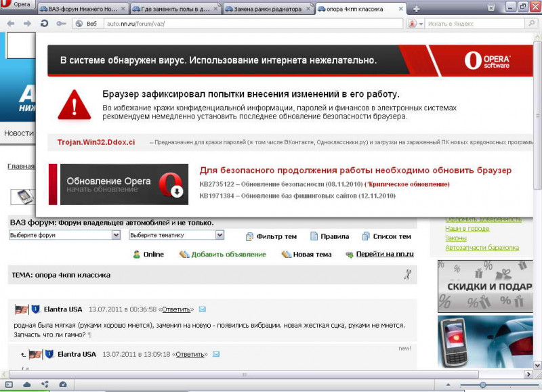
Task: Click the Trojan.Win32.Ddox.ci text
Action: point(96,142)
